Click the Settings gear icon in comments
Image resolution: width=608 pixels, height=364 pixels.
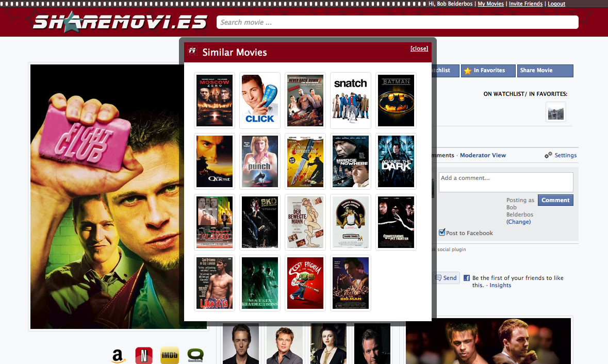click(548, 155)
